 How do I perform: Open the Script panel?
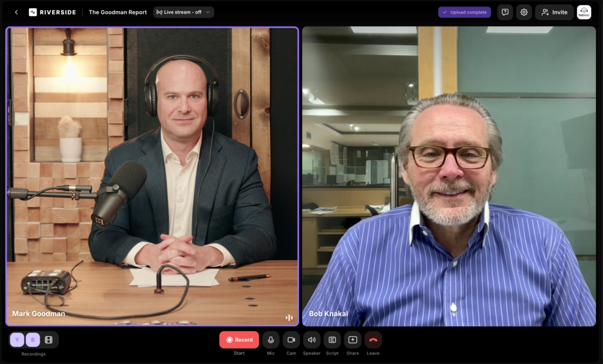pyautogui.click(x=332, y=339)
